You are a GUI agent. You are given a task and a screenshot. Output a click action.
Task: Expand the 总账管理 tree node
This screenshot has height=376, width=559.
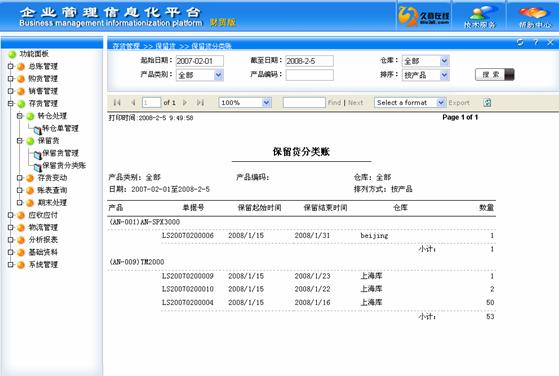tap(11, 66)
